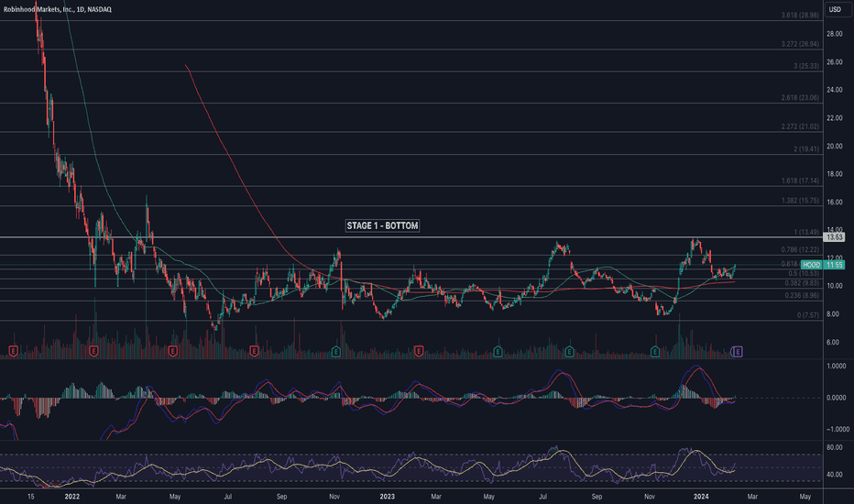854x504 pixels.
Task: Click the 1.0000 MACD scale value
Action: coord(836,367)
